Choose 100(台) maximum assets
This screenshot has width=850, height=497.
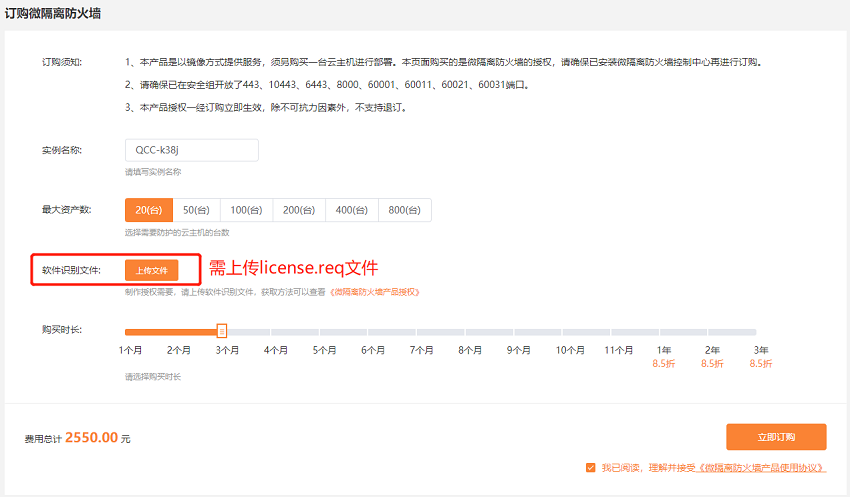tap(246, 209)
